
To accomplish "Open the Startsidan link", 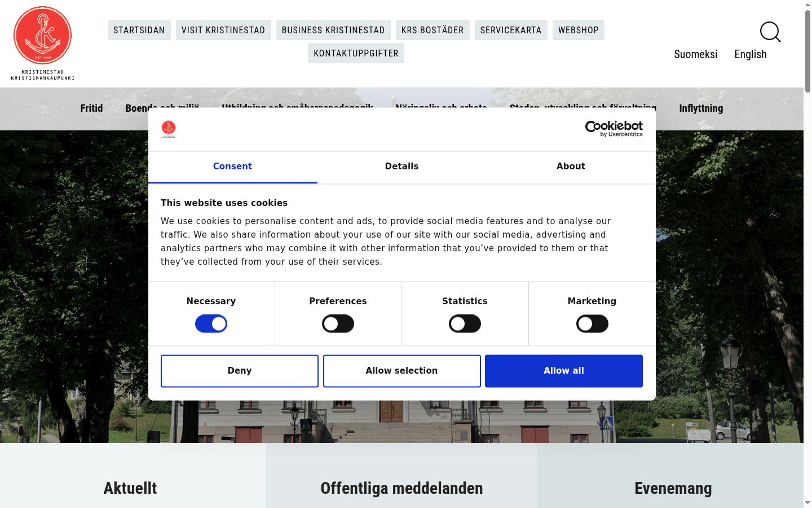I will click(139, 30).
